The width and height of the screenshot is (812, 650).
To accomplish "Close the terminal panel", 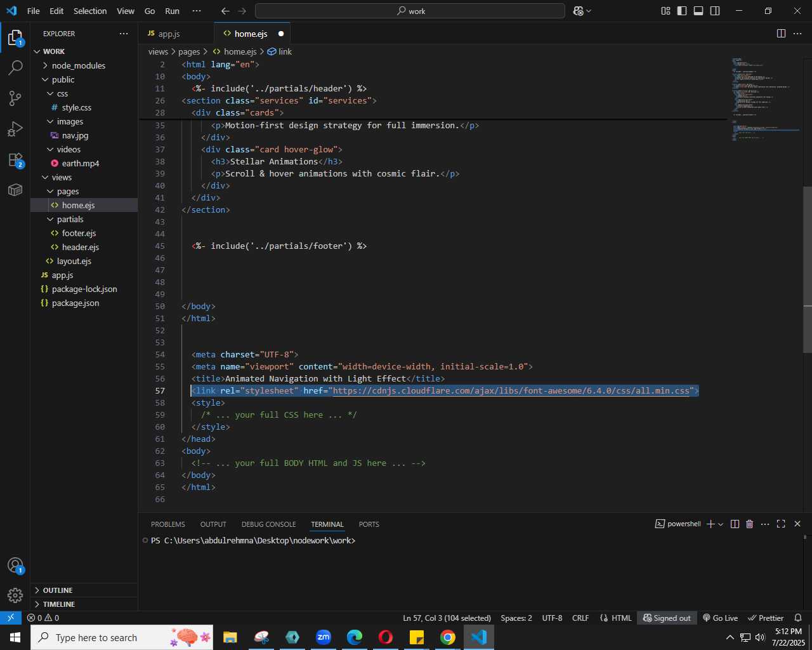I will click(797, 524).
